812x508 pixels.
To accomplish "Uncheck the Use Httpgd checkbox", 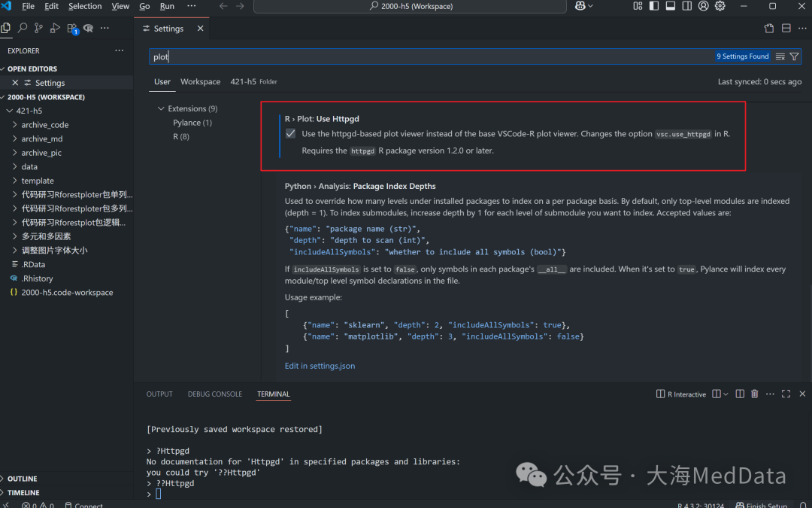I will 290,134.
